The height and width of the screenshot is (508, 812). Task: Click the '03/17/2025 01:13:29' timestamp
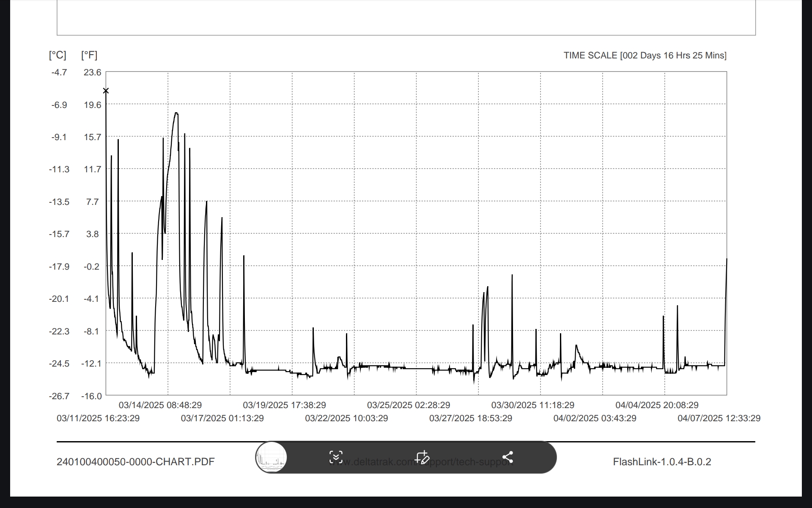(x=222, y=418)
